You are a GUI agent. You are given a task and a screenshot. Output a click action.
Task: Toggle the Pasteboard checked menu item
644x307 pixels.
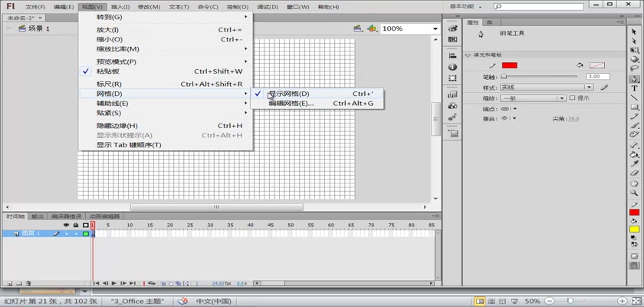point(166,71)
